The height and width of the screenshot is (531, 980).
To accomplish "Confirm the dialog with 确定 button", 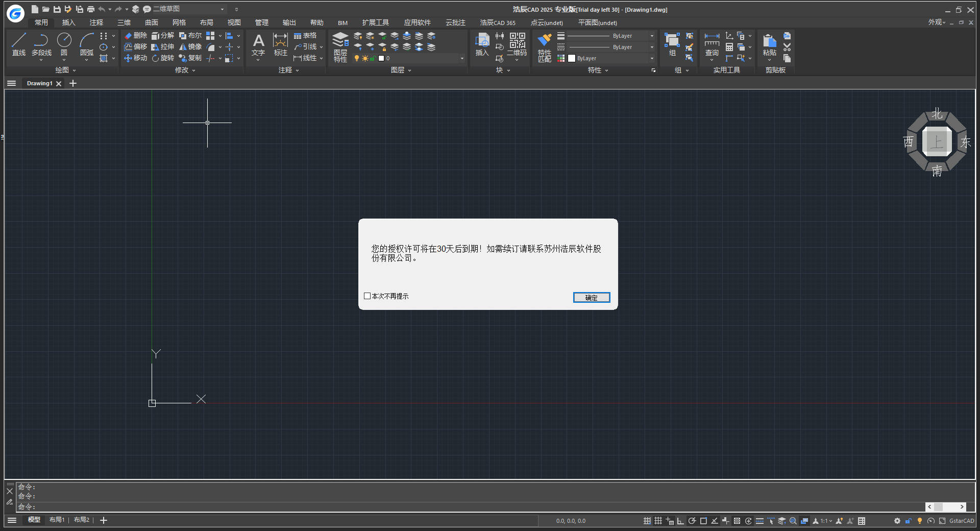I will [591, 298].
